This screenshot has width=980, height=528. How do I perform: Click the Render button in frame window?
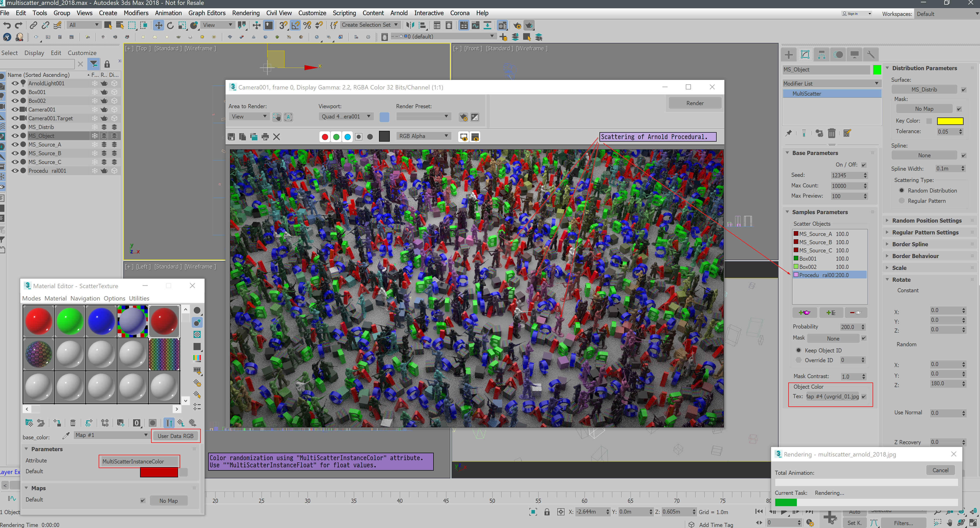tap(695, 103)
